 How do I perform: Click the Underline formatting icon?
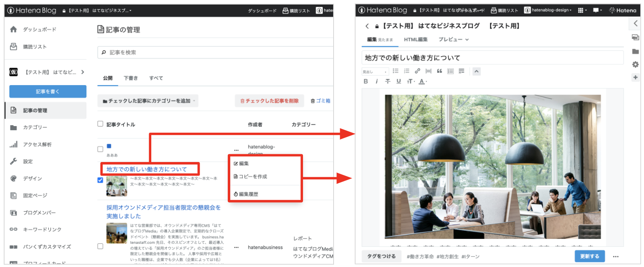(x=398, y=81)
